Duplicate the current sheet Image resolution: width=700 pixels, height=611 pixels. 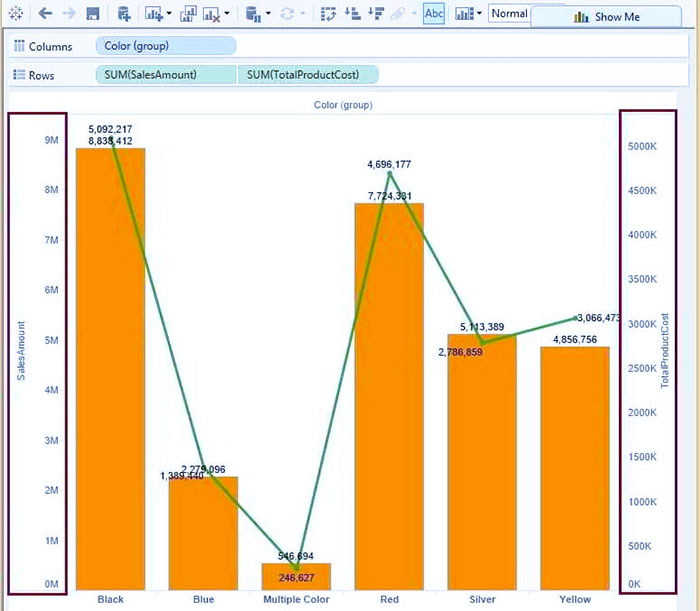[188, 14]
